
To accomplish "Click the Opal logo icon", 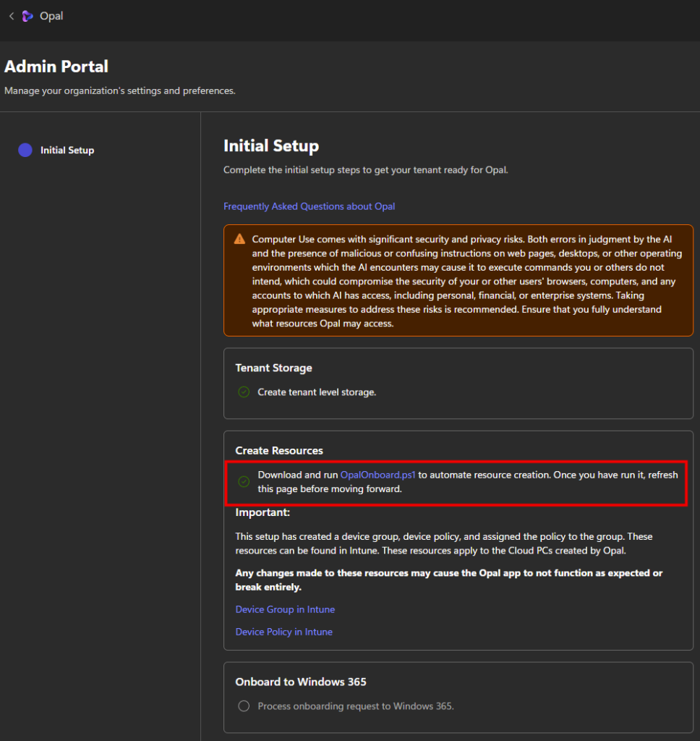I will (x=27, y=16).
